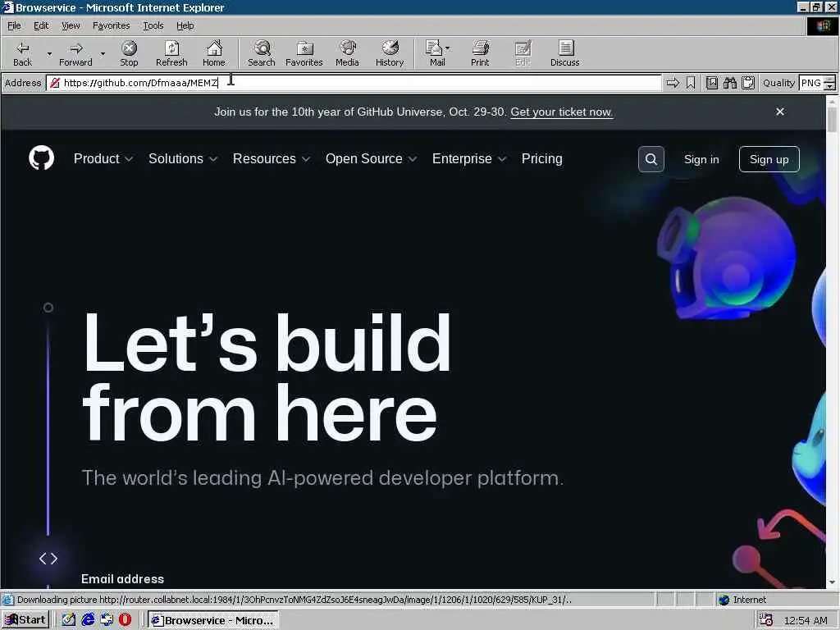
Task: Expand the Enterprise menu on GitHub
Action: (468, 158)
